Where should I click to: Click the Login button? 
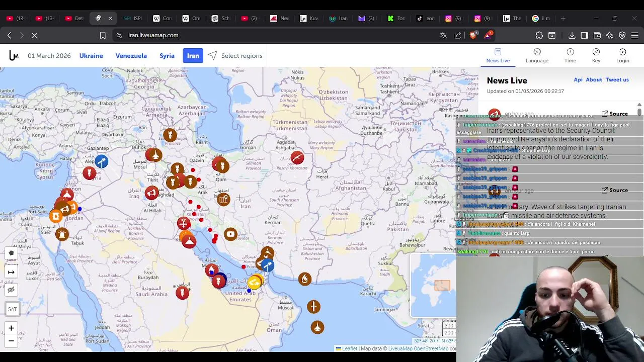[x=623, y=56]
